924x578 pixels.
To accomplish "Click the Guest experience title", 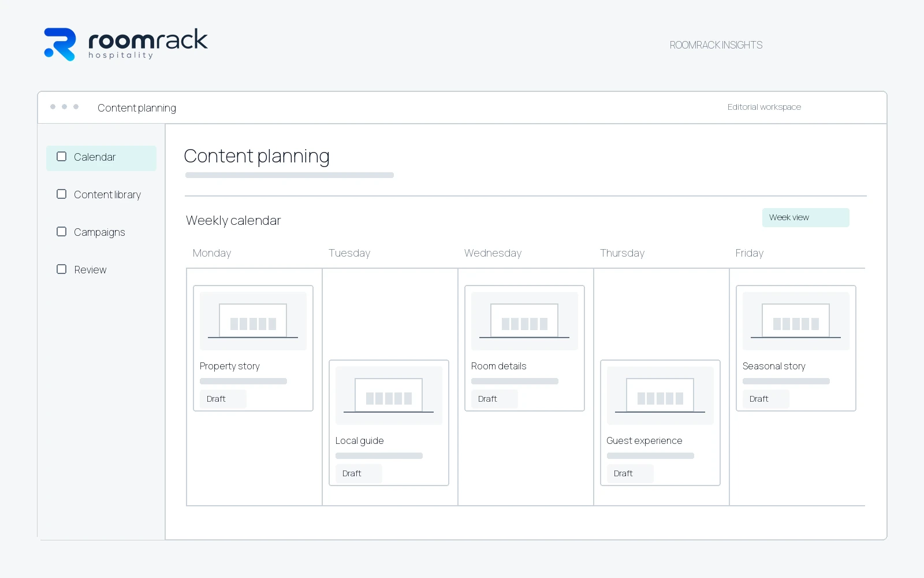I will [x=644, y=441].
